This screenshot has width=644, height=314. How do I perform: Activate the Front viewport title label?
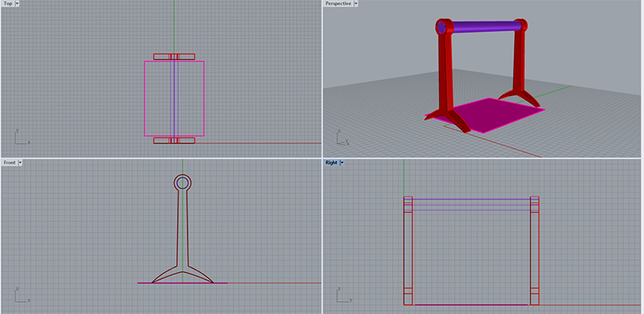[10, 163]
